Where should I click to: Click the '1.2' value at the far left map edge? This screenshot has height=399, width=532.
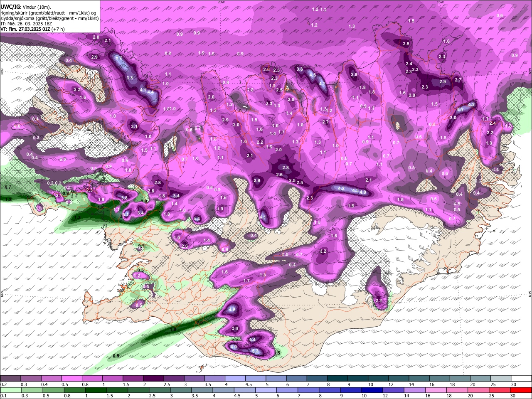click(8, 199)
